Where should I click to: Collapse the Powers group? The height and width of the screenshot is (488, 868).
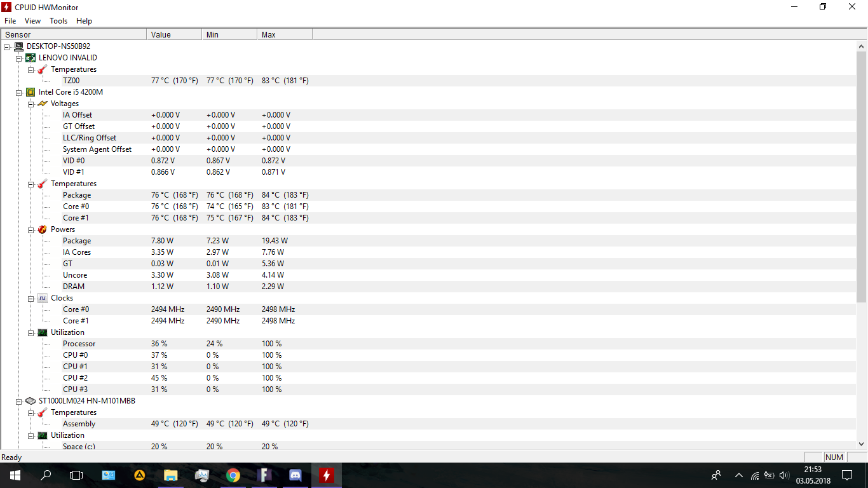pyautogui.click(x=31, y=229)
